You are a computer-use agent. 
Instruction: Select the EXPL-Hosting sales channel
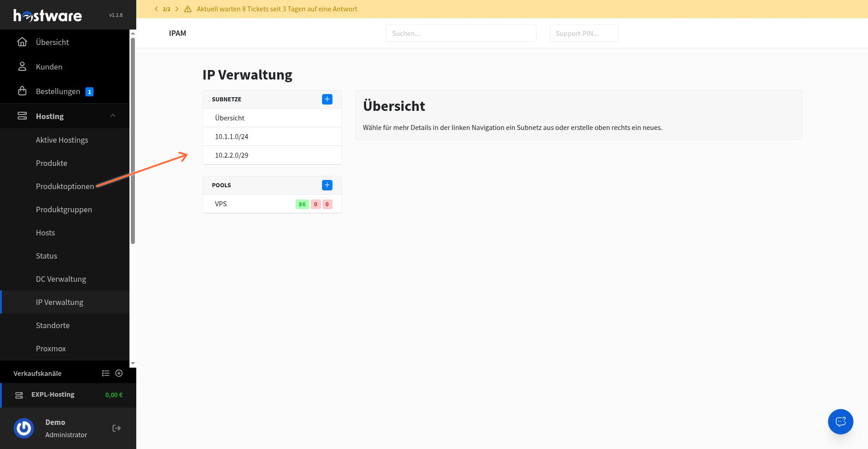(68, 395)
